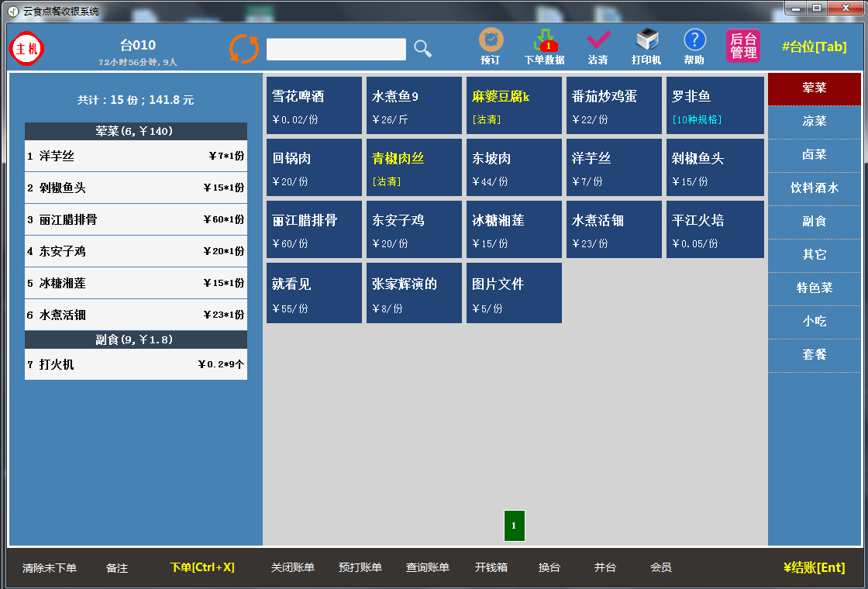Switch to the 凉菜 category tab
The width and height of the screenshot is (868, 589).
[x=814, y=122]
